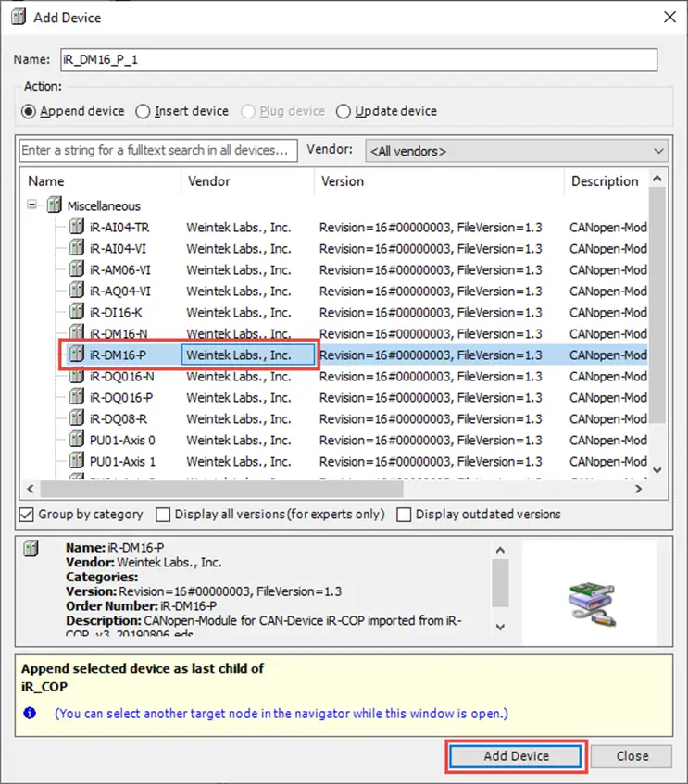
Task: Click the iR-AM06-VI module icon
Action: click(77, 269)
